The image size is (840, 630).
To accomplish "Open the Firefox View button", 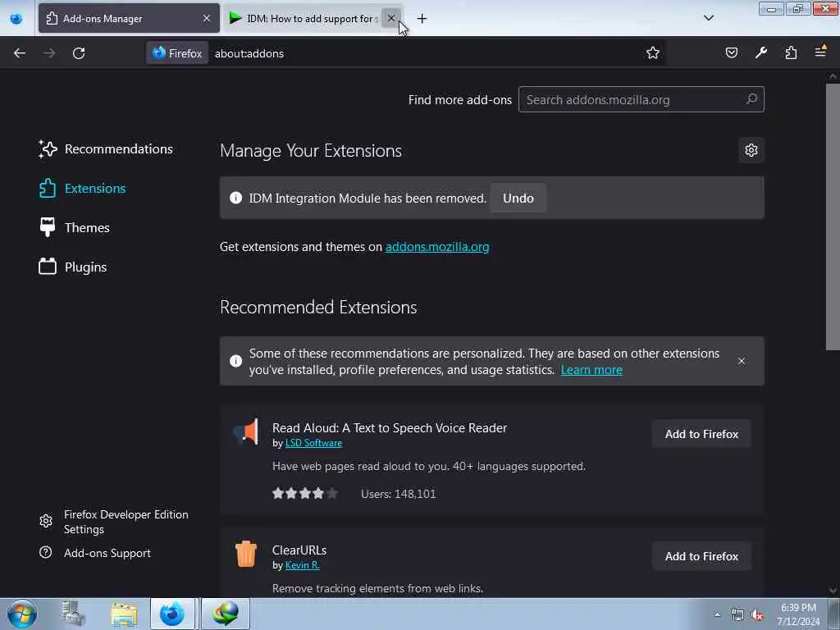I will point(16,19).
